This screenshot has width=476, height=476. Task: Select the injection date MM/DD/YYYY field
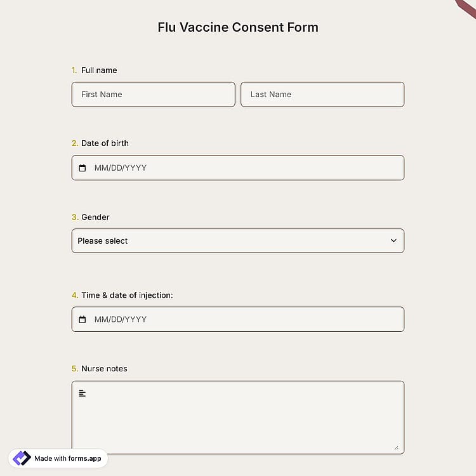[x=238, y=319]
